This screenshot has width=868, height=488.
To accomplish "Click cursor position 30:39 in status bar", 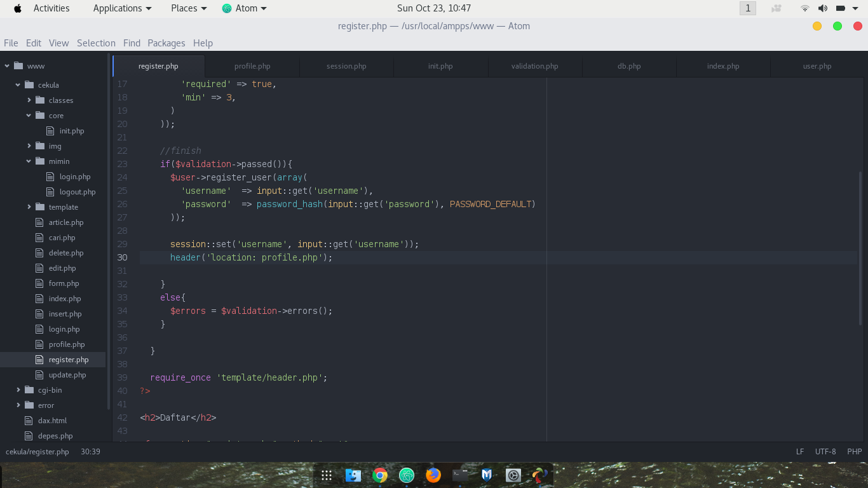I will [91, 452].
